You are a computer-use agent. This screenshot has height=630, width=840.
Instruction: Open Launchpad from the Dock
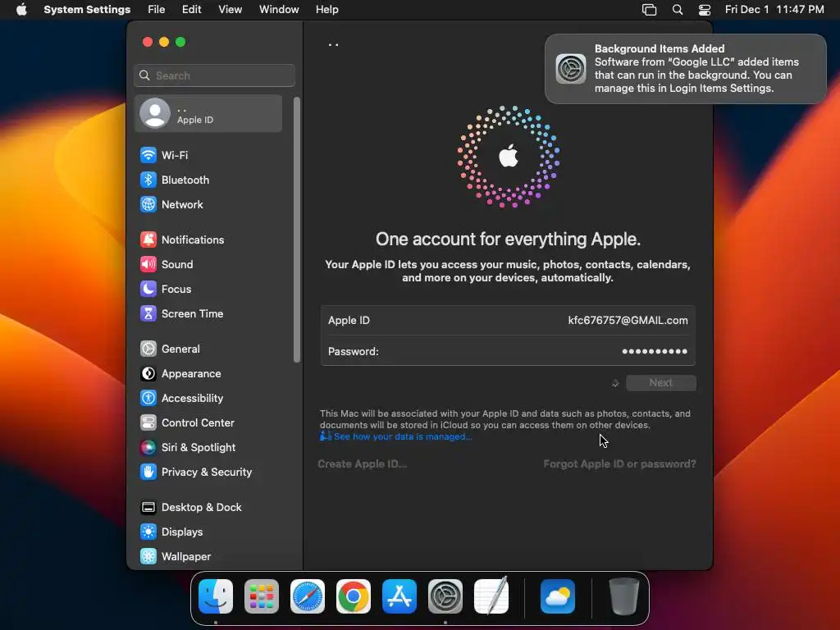coord(262,596)
